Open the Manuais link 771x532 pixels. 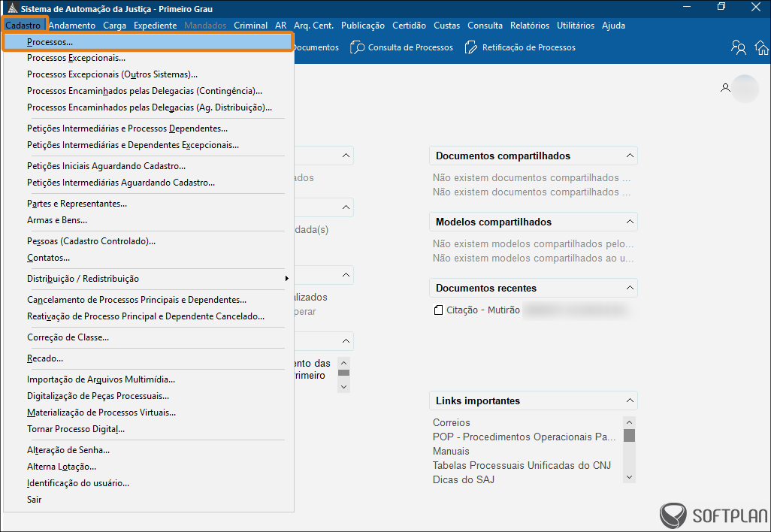click(x=451, y=452)
